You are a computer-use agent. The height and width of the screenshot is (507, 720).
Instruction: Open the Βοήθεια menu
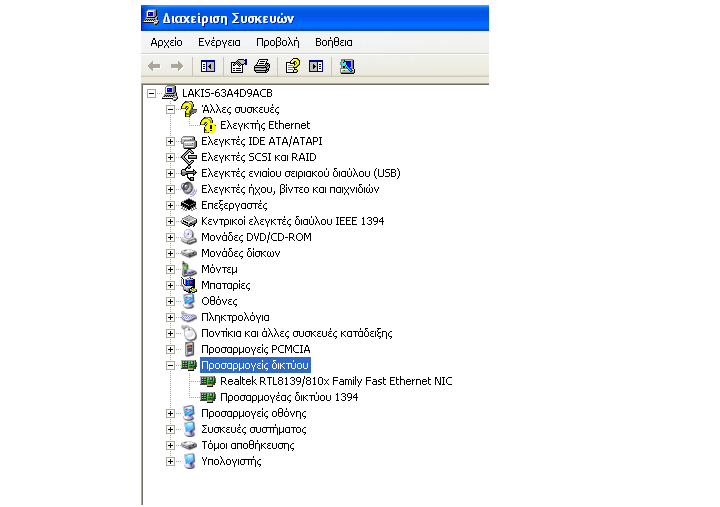point(334,42)
